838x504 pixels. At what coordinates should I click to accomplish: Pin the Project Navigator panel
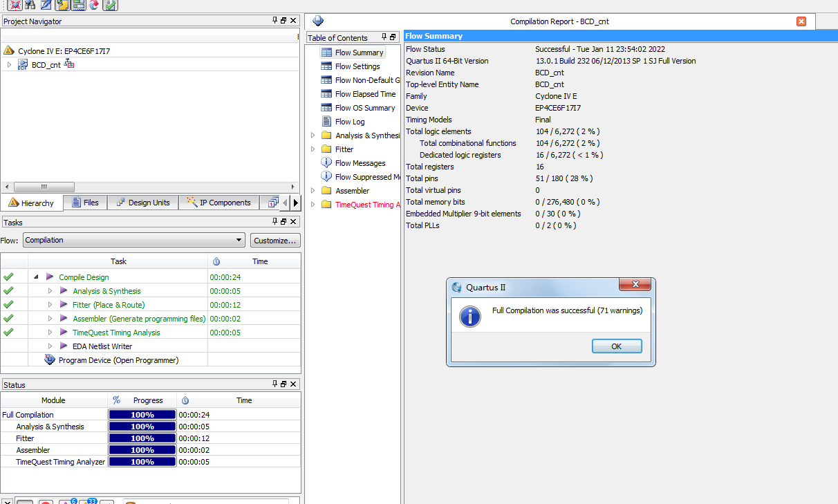pyautogui.click(x=274, y=21)
